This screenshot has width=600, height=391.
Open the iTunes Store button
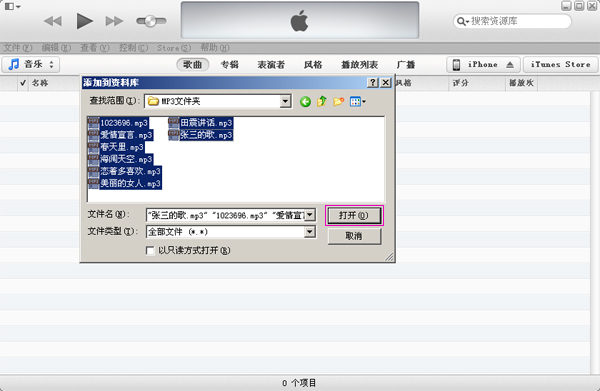(x=561, y=65)
